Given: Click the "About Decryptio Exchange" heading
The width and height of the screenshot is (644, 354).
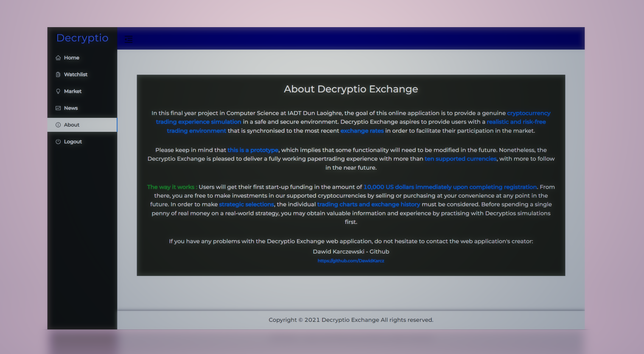Looking at the screenshot, I should pos(351,89).
